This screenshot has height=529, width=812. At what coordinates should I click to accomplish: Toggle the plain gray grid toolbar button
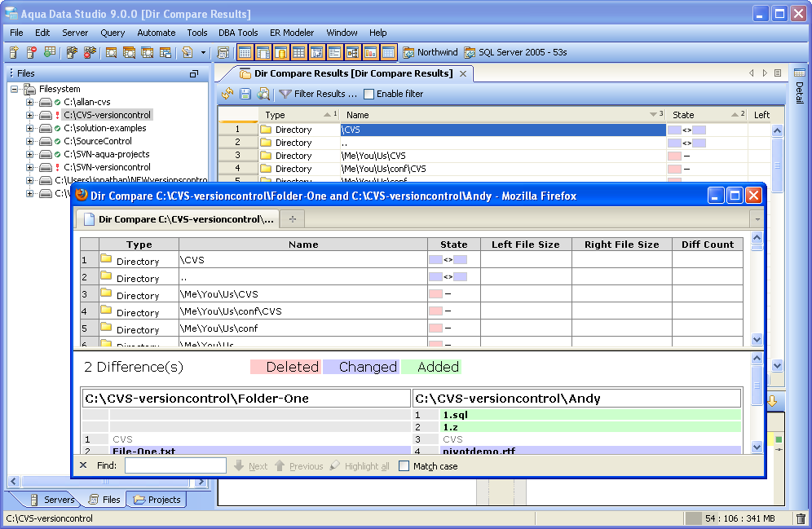tap(299, 52)
